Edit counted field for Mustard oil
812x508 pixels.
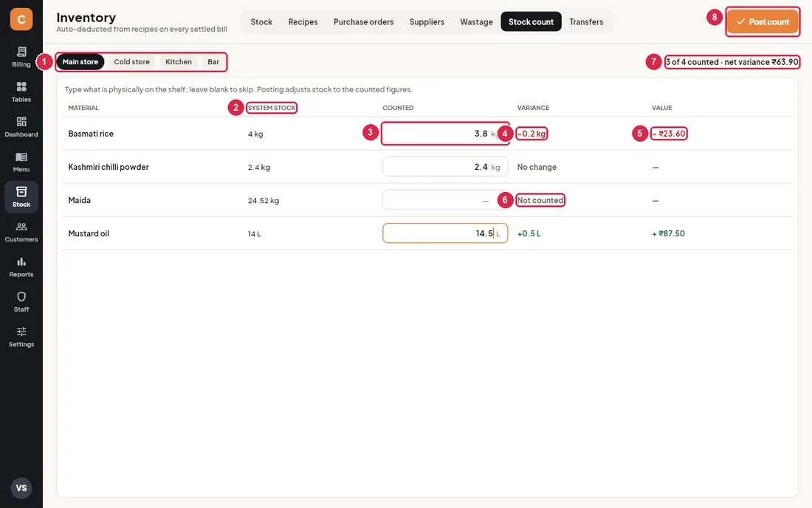tap(445, 233)
